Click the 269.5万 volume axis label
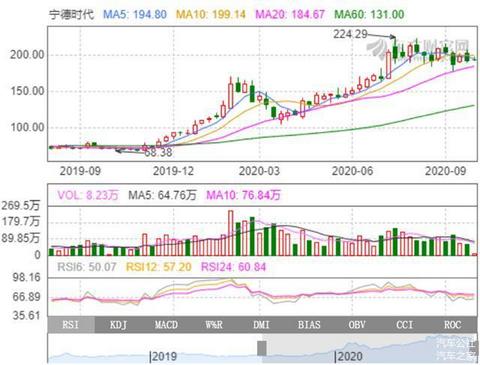The height and width of the screenshot is (365, 480). (x=21, y=206)
